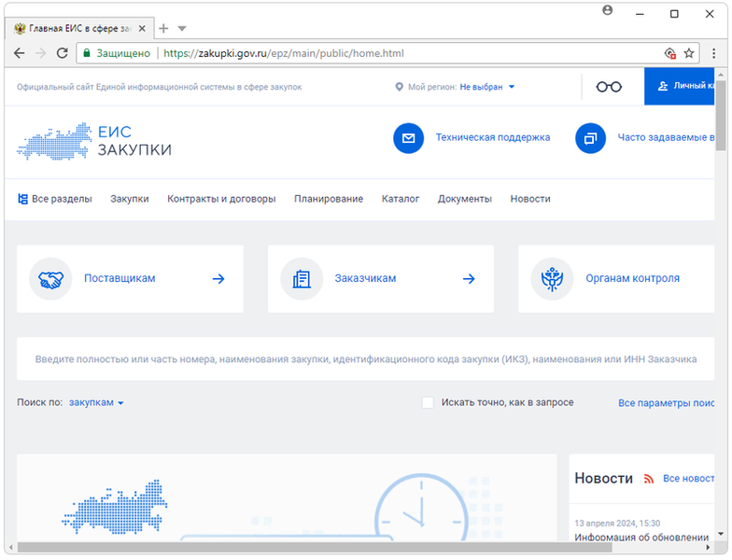Screen dimensions: 732x560
Task: Open the Все новости link
Action: click(689, 479)
